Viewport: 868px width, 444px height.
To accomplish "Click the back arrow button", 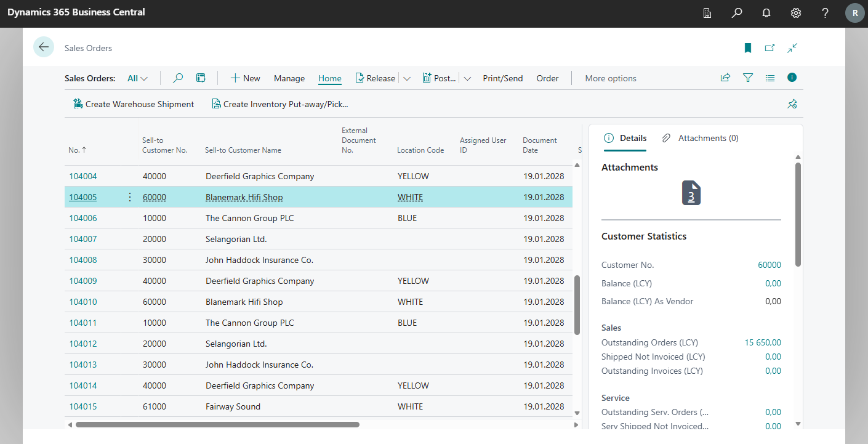I will coord(44,47).
